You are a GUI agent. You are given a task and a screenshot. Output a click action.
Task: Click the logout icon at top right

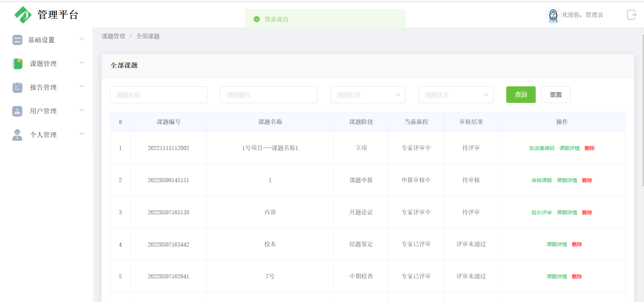(631, 15)
